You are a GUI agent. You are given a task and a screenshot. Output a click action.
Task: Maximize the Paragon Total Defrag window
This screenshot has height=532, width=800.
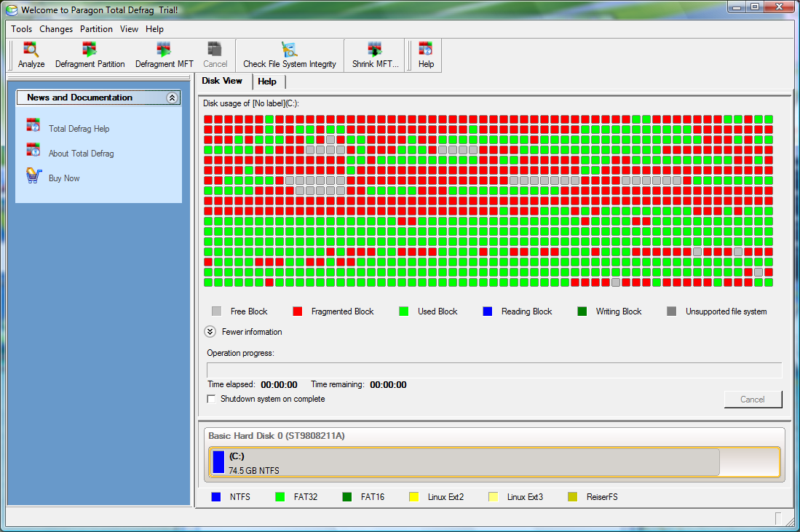coord(755,7)
